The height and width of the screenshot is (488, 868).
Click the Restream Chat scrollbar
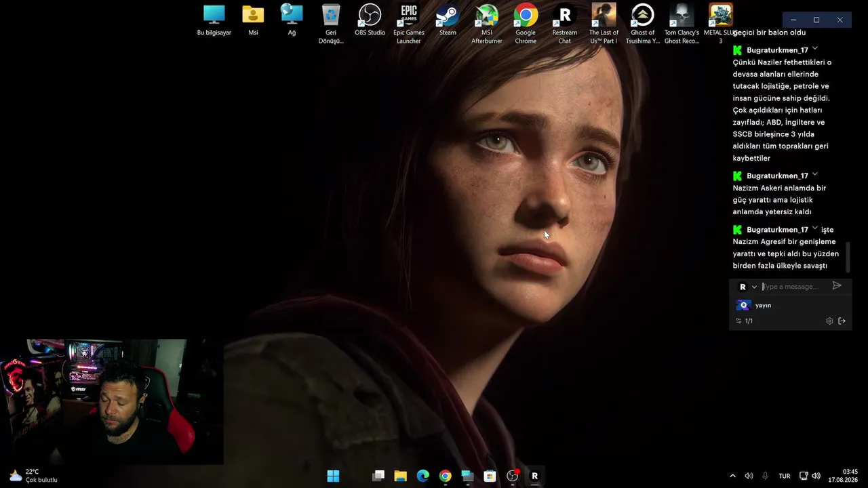(847, 257)
